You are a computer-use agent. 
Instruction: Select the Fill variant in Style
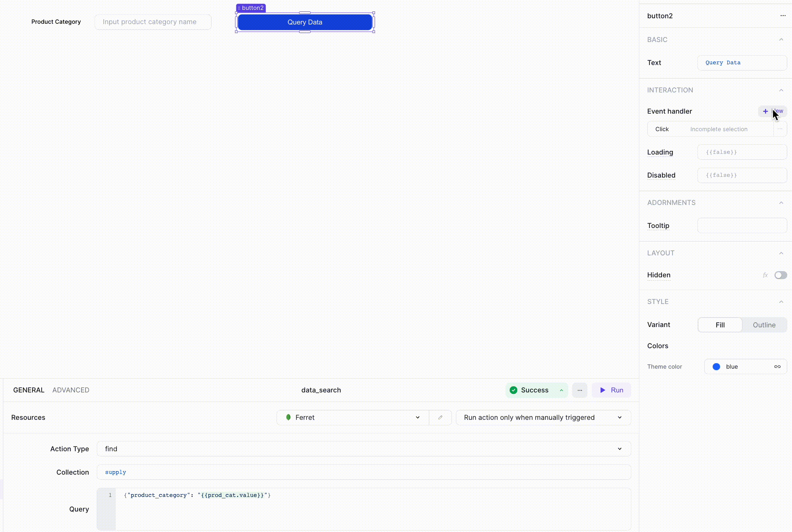720,325
